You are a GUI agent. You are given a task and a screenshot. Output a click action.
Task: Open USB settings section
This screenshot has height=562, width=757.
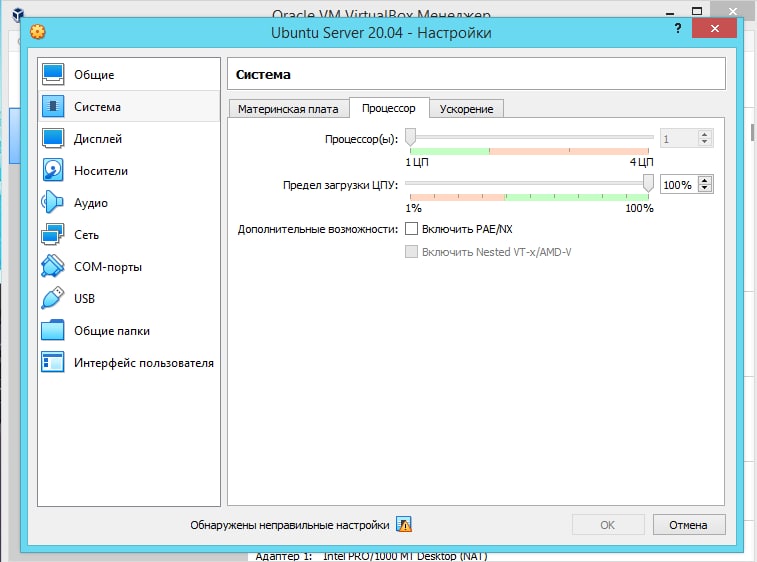pos(129,298)
